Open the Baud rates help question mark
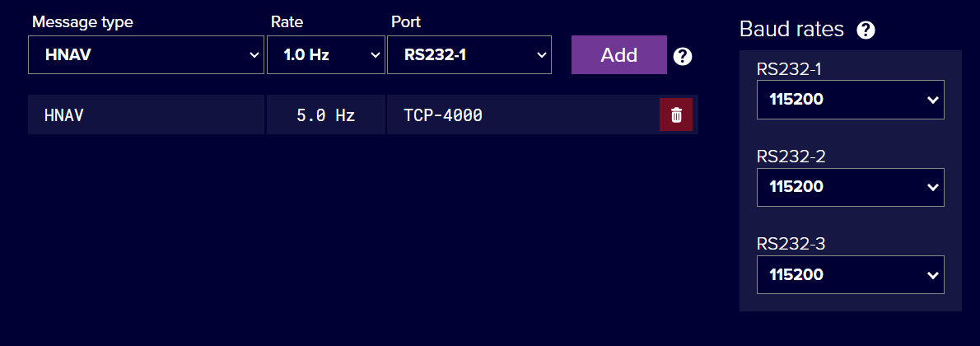 866,30
